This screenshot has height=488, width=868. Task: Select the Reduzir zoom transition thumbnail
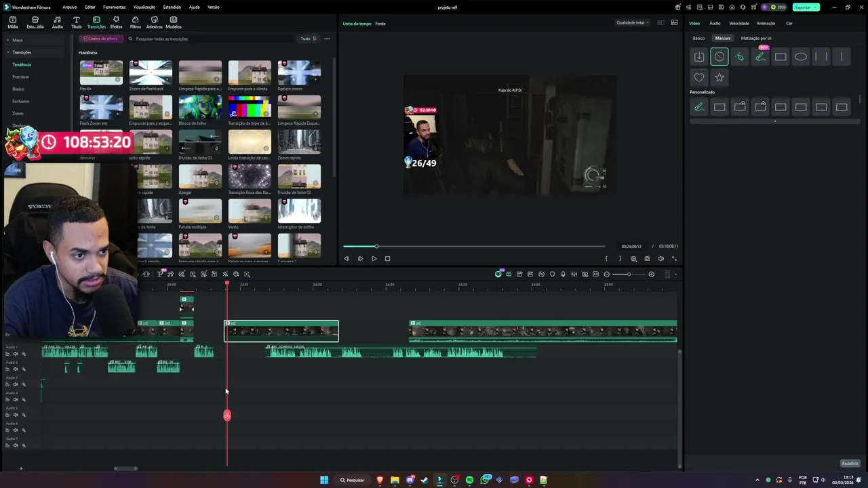[x=299, y=73]
